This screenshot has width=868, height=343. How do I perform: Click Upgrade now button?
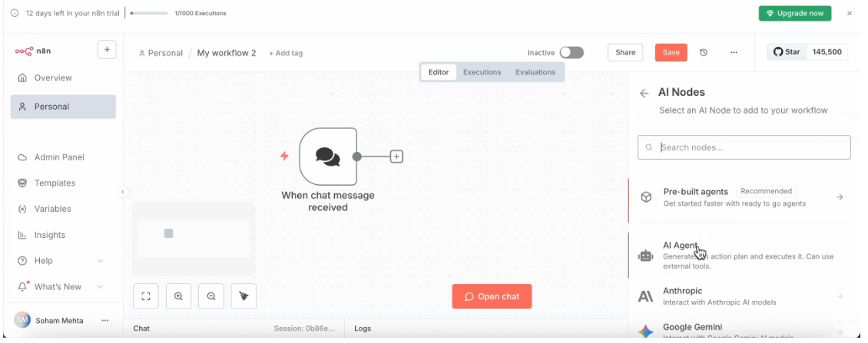(795, 13)
